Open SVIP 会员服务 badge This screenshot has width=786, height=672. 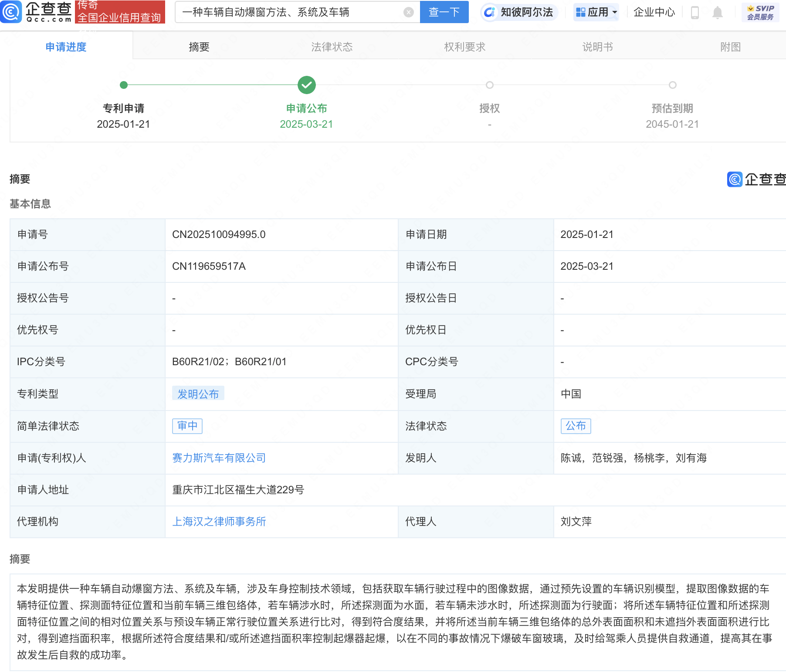(x=760, y=12)
